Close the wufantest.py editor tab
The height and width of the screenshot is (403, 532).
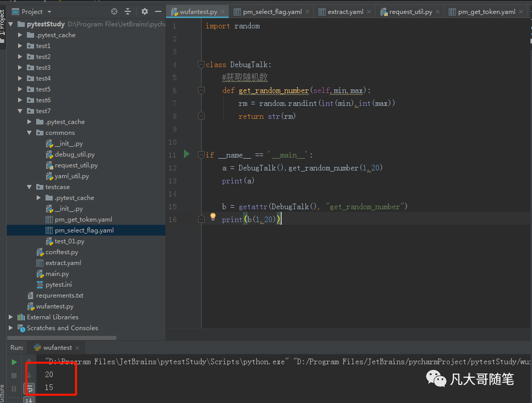tap(223, 11)
